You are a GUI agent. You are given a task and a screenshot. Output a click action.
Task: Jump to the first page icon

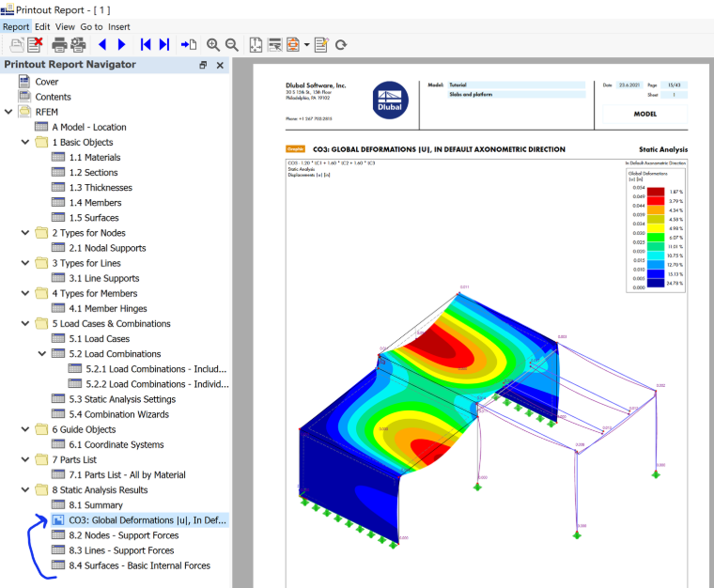tap(146, 44)
